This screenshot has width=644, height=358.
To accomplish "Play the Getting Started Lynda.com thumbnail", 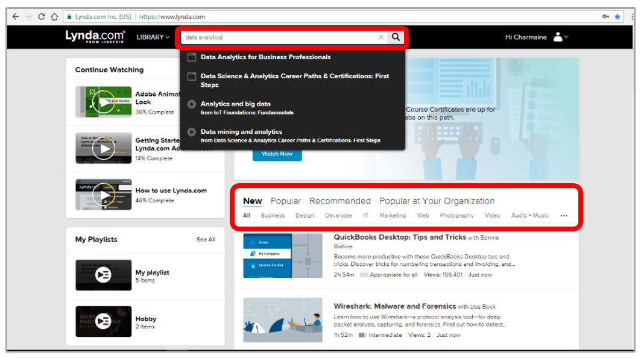I will click(104, 148).
